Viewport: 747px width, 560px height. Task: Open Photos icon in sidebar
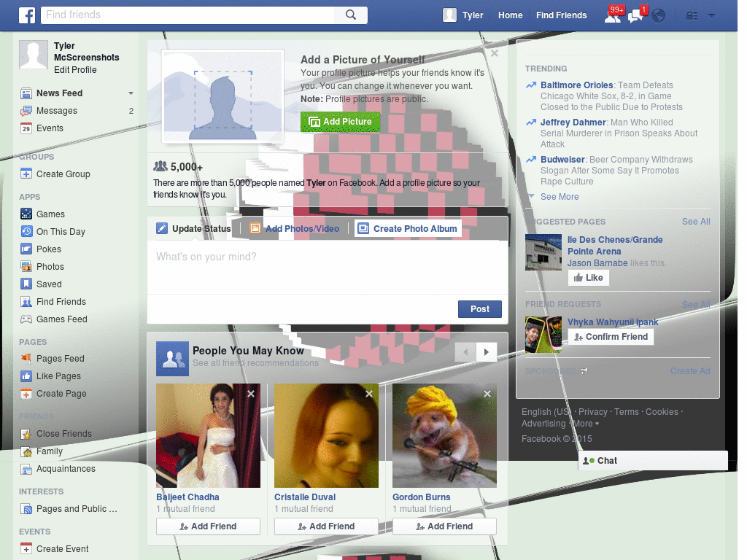(26, 266)
